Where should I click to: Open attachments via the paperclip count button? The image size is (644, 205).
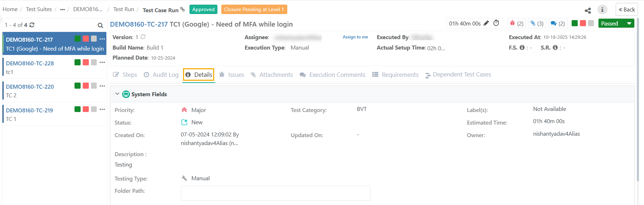coord(537,23)
